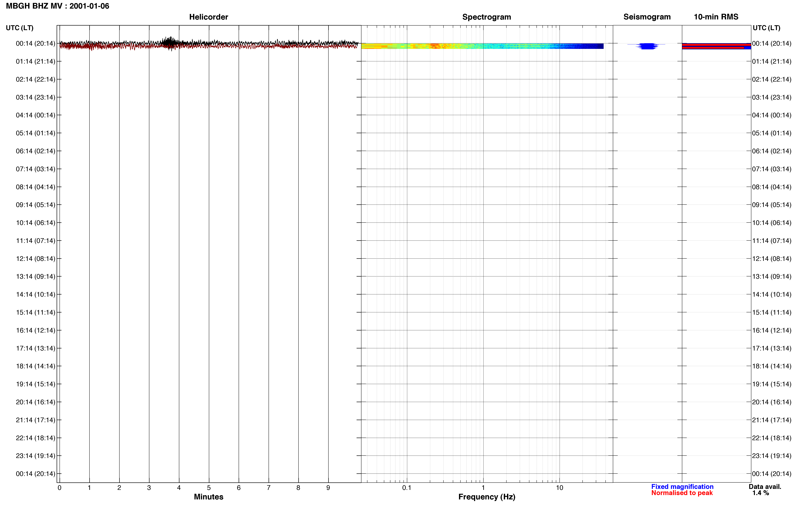Viewport: 812px width, 508px height.
Task: Click tick label 6 on the Minutes axis
Action: click(239, 488)
